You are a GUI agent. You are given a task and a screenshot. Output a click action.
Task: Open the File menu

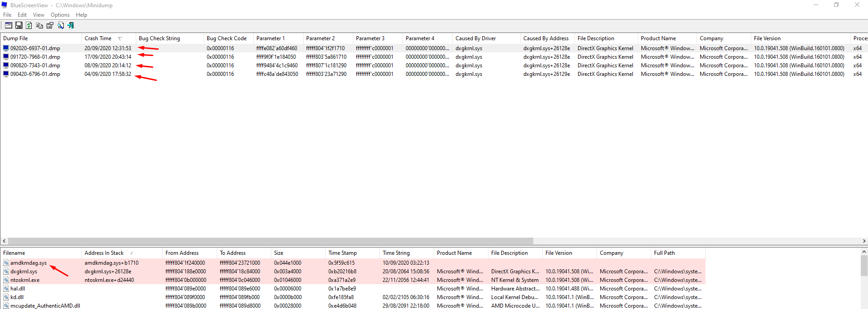coord(7,15)
